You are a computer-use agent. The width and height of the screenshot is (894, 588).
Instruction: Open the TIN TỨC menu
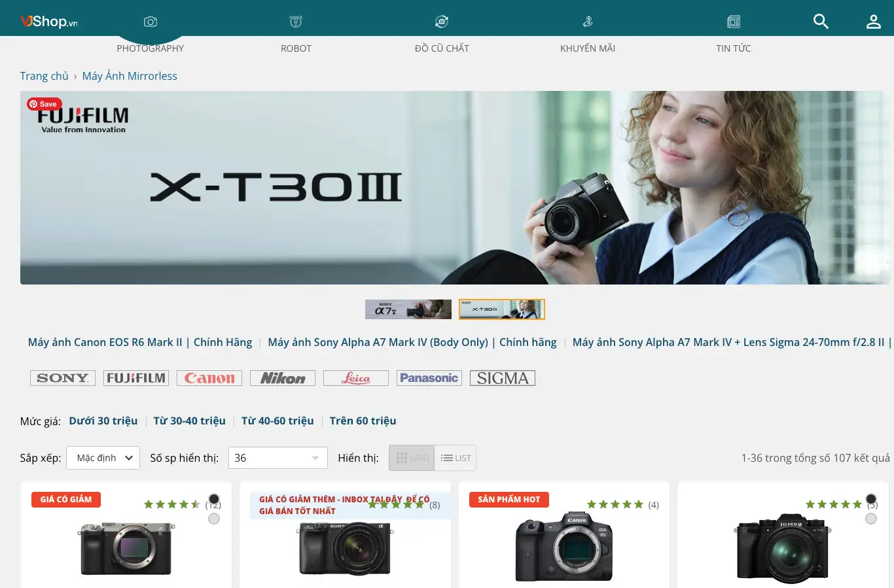(734, 48)
